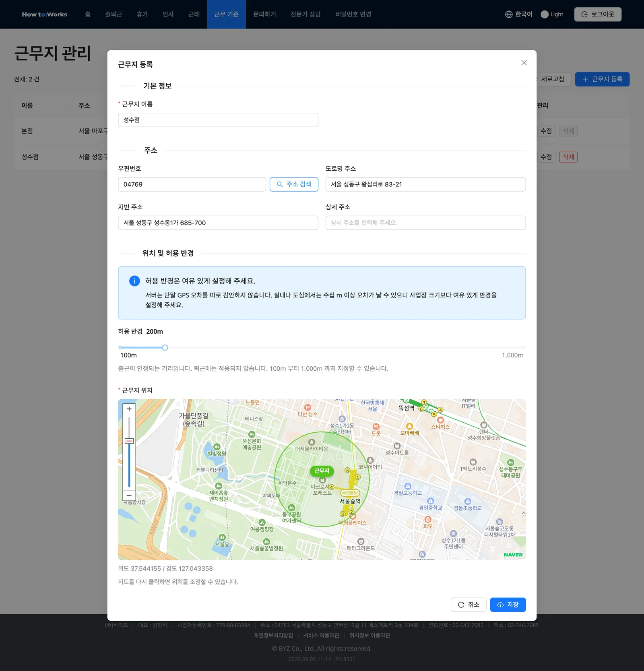Click the 새로고침 button behind the dialog
The image size is (644, 671).
pos(553,79)
